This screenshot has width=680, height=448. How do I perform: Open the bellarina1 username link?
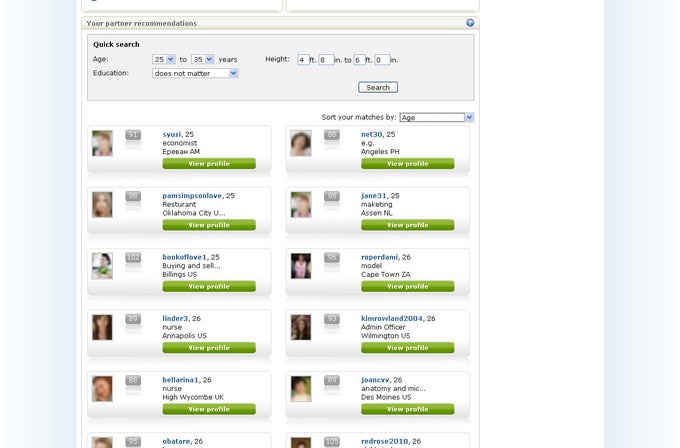(180, 380)
